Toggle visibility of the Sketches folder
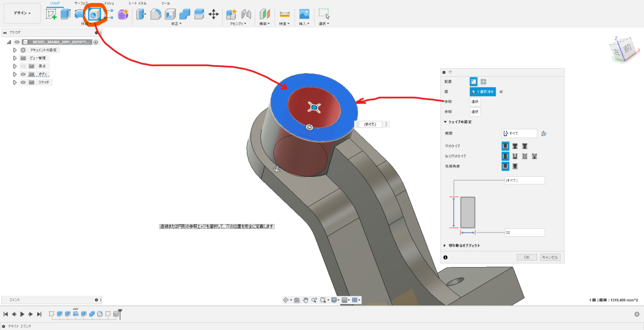The height and width of the screenshot is (330, 644). pyautogui.click(x=23, y=82)
